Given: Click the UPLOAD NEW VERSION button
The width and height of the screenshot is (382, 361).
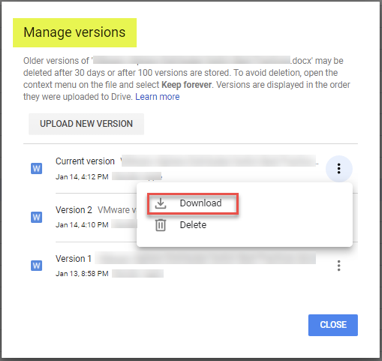Looking at the screenshot, I should [86, 124].
